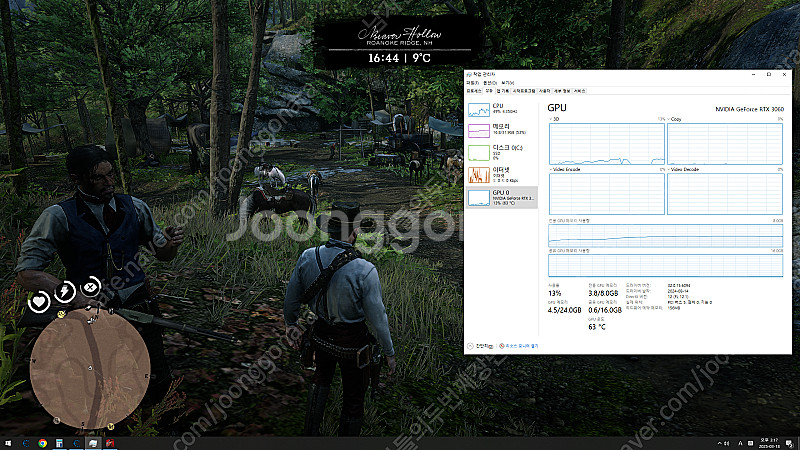Click the dedicated GPU memory usage graph

[x=665, y=236]
